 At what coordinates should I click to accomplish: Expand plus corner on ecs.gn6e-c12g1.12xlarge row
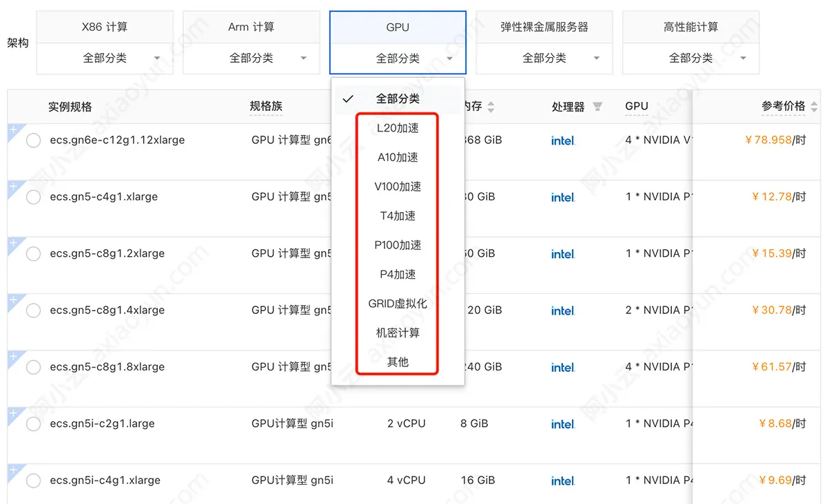(13, 129)
